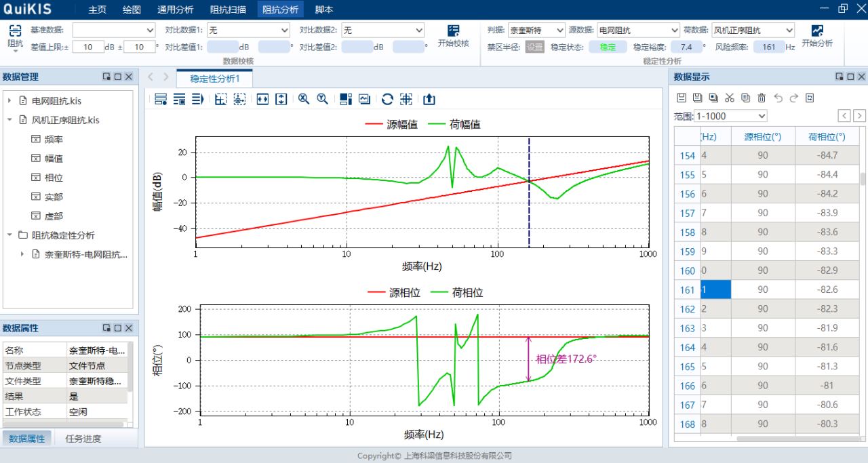Click the 开始分析 button
The width and height of the screenshot is (868, 463).
click(x=816, y=37)
